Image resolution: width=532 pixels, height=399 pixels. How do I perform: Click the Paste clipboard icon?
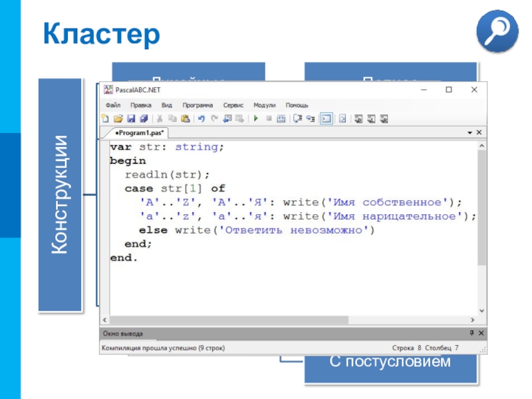186,118
